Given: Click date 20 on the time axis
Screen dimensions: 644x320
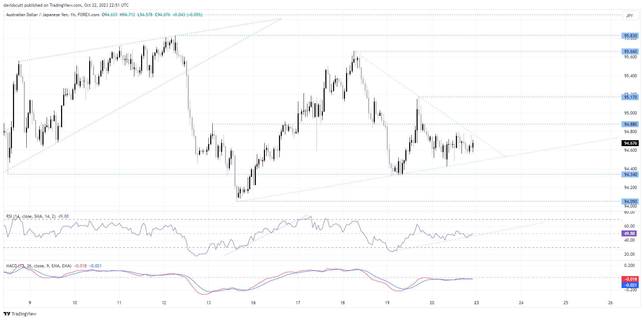Looking at the screenshot, I should 432,303.
